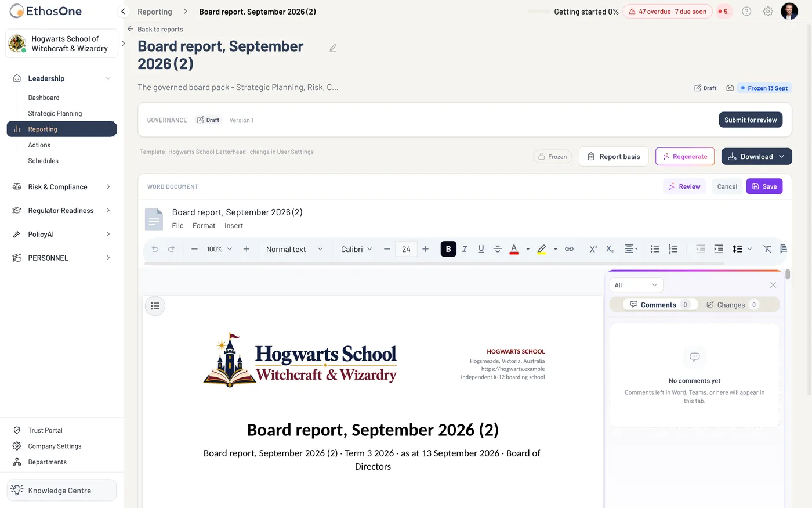Screen dimensions: 812x508
Task: Open the Download dropdown button
Action: point(756,157)
